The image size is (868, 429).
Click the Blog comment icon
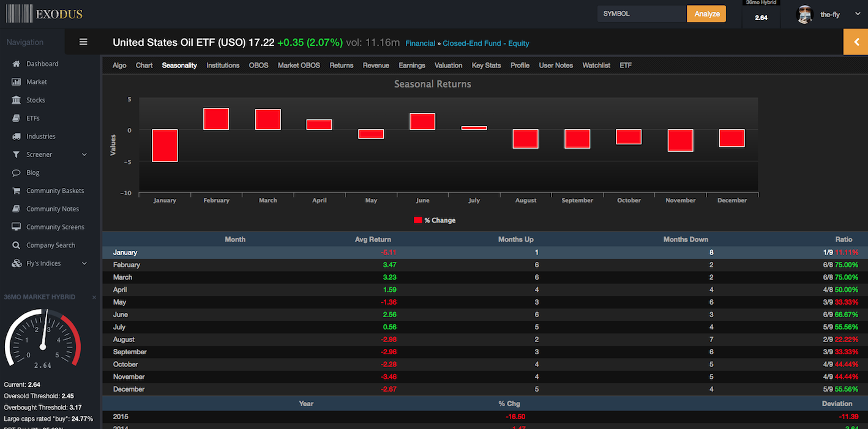16,173
